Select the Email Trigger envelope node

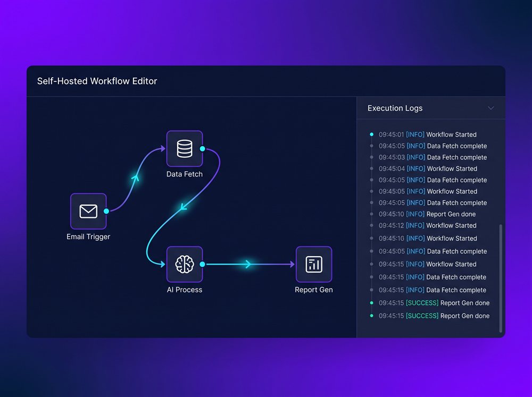pyautogui.click(x=88, y=211)
